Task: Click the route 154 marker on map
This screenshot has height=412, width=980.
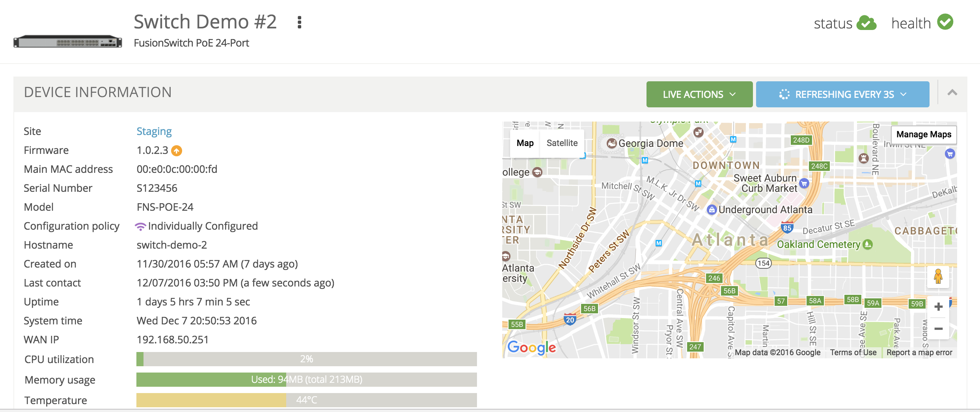Action: [764, 263]
